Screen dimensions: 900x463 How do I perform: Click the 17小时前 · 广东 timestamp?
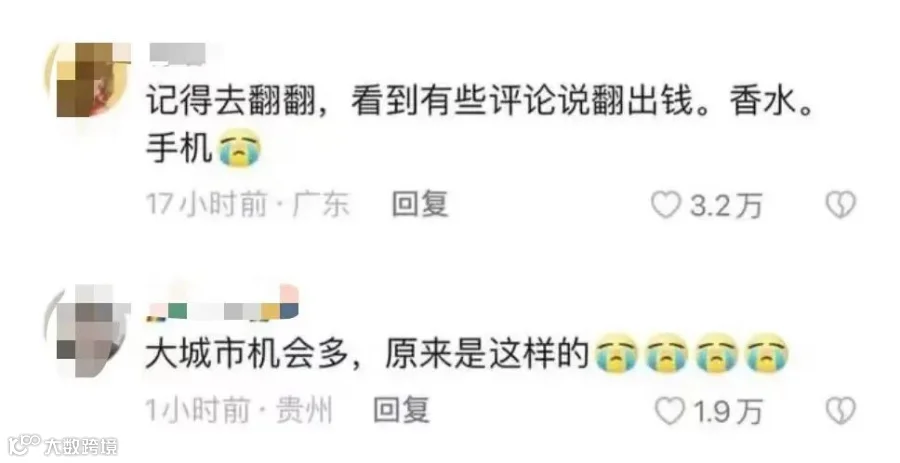[x=247, y=204]
